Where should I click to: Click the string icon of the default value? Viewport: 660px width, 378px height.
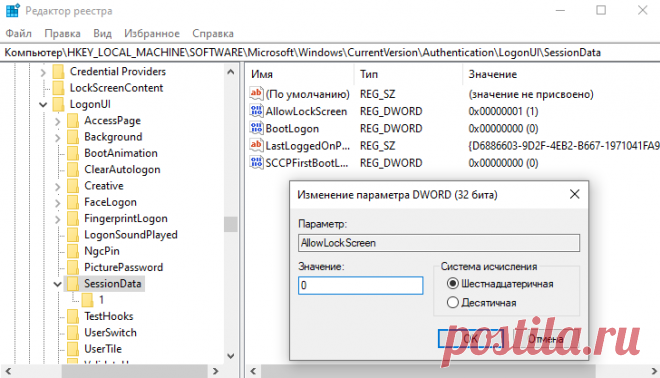coord(256,93)
